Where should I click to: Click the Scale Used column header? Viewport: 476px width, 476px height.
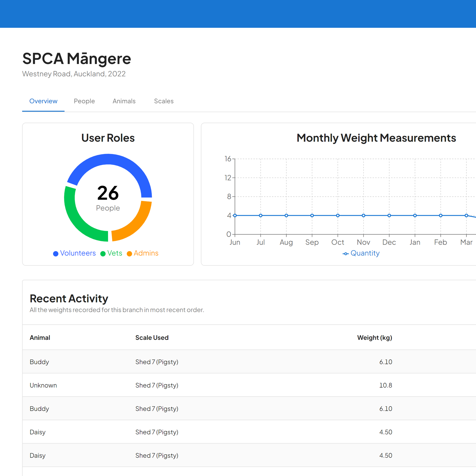(x=152, y=338)
